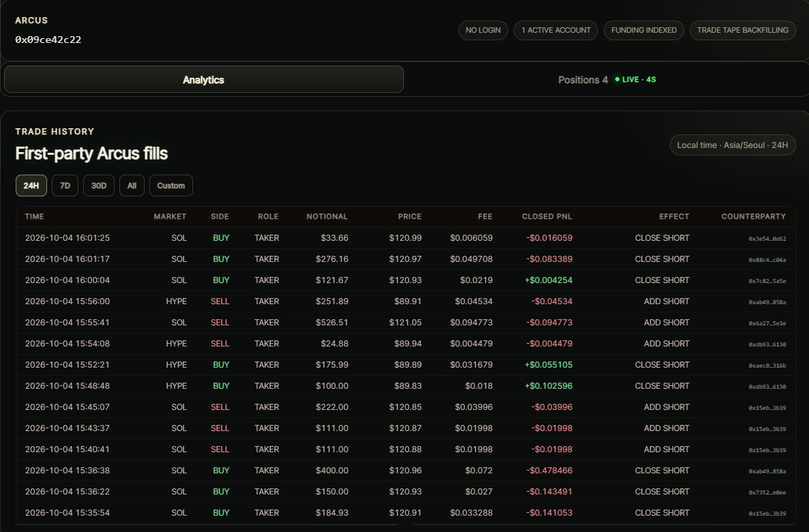The height and width of the screenshot is (532, 809).
Task: Click closed PNL -$0.016059
Action: point(549,238)
